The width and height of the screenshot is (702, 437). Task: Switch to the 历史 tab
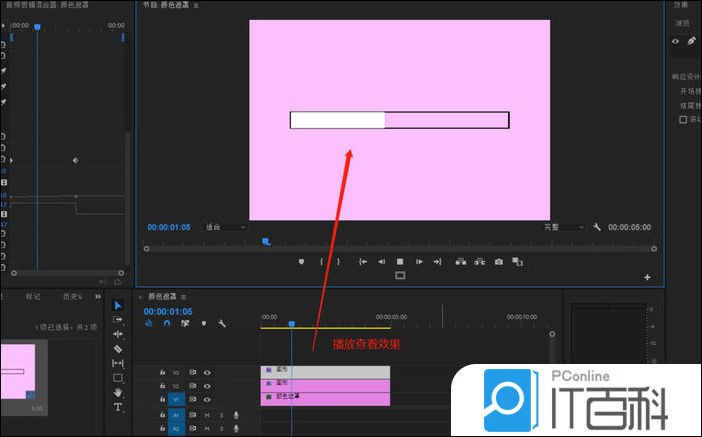coord(72,296)
